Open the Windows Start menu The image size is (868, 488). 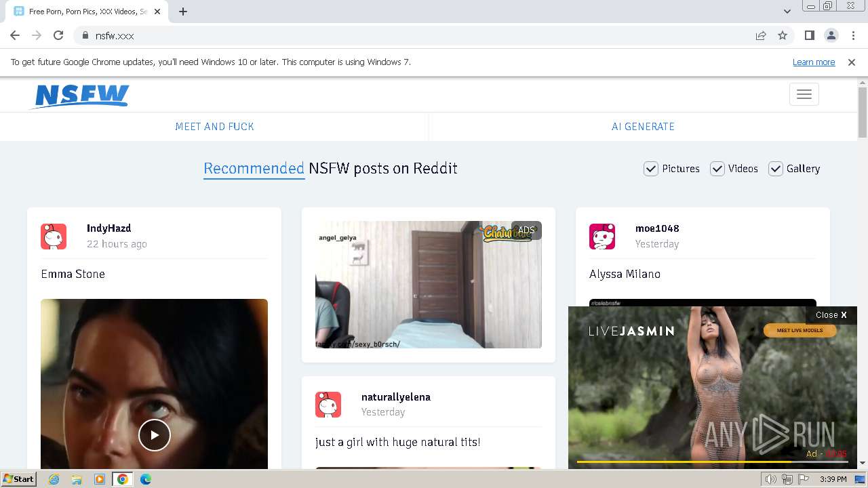(x=19, y=479)
